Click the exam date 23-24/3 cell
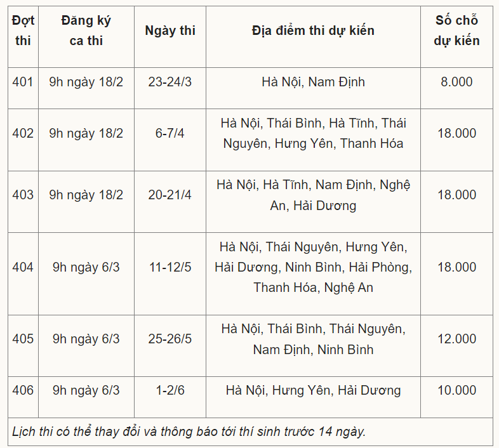This screenshot has width=499, height=448. (x=170, y=82)
